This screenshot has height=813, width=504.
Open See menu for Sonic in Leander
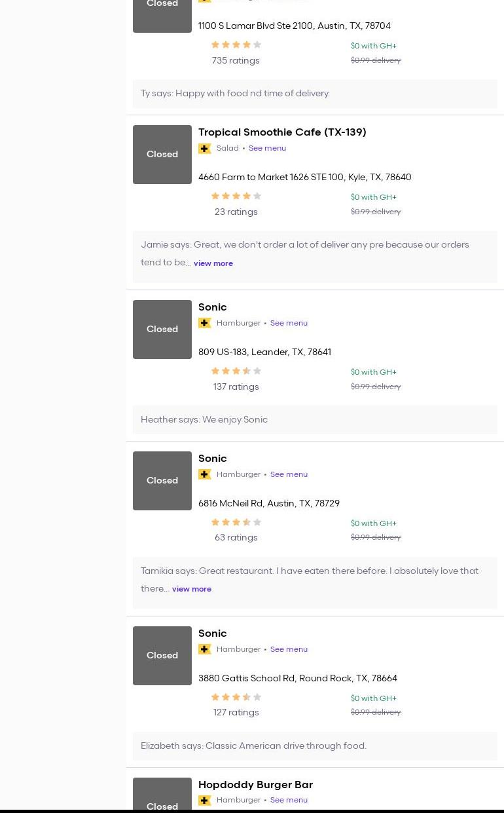(289, 323)
